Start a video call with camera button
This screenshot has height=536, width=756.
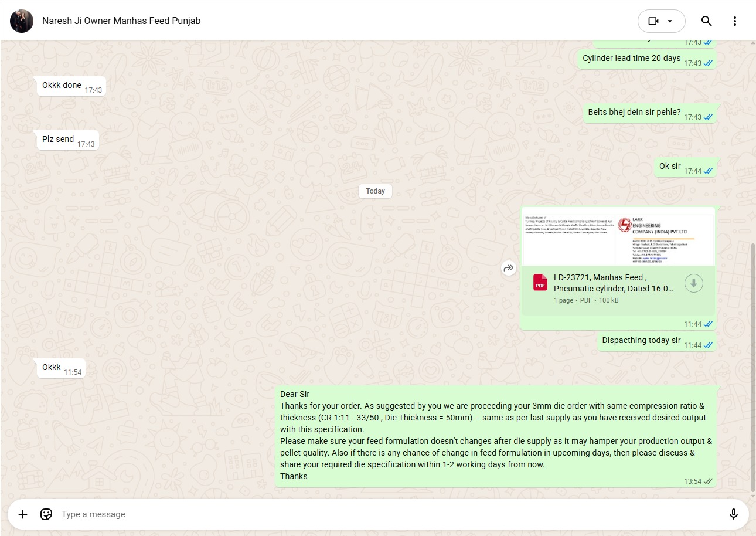[x=653, y=21]
